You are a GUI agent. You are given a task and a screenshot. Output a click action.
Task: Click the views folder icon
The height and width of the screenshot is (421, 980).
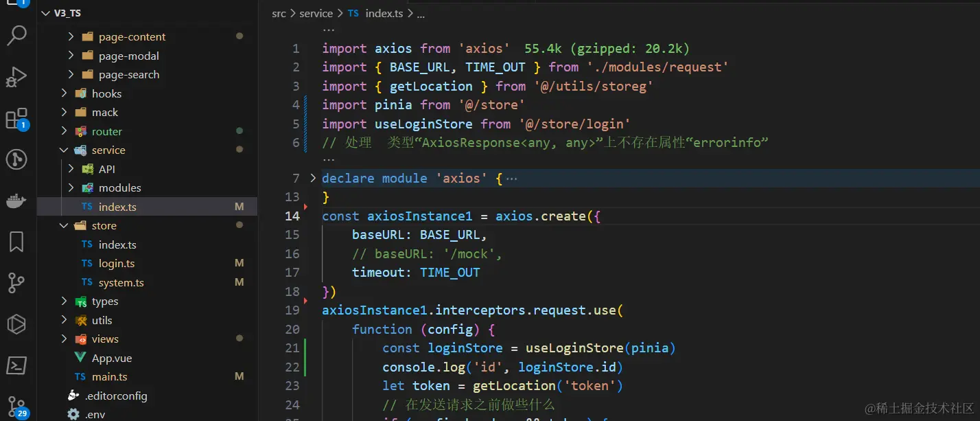click(80, 339)
